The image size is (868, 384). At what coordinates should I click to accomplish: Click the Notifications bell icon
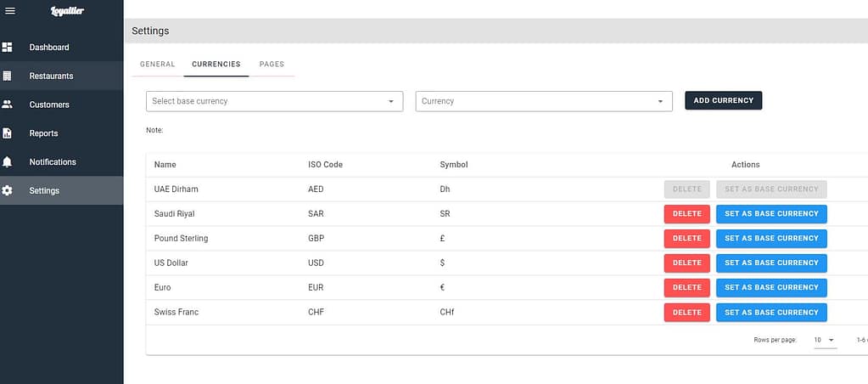tap(8, 161)
